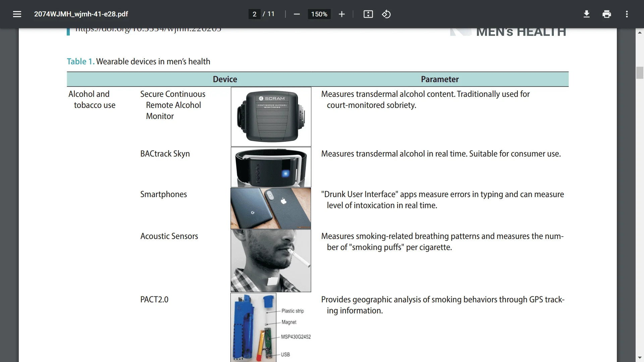Click the print icon for document

click(x=607, y=14)
